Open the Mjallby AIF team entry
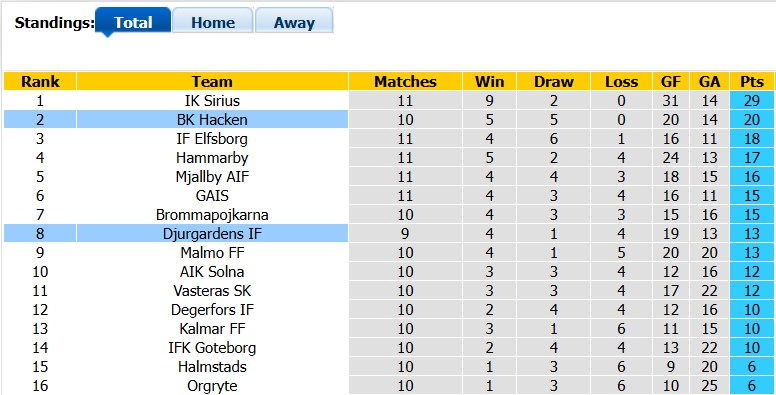Screen dimensions: 776x395 tap(212, 177)
